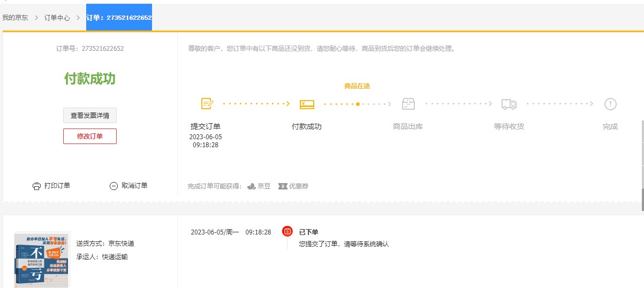Click the goods outbound box icon

click(408, 104)
